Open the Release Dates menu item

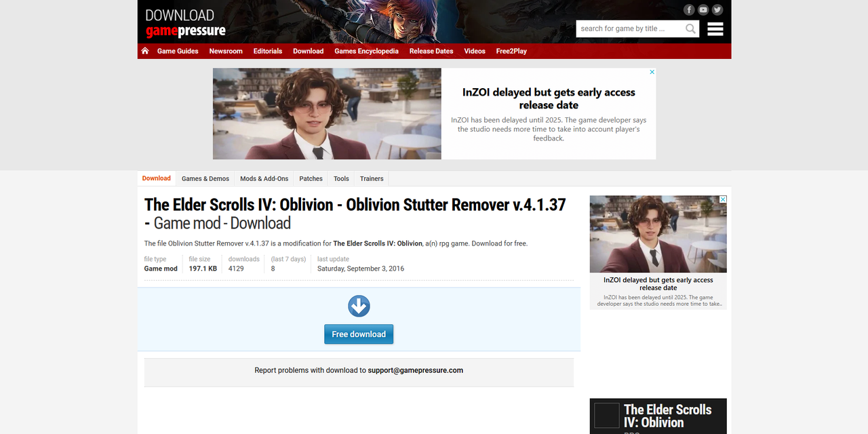431,51
